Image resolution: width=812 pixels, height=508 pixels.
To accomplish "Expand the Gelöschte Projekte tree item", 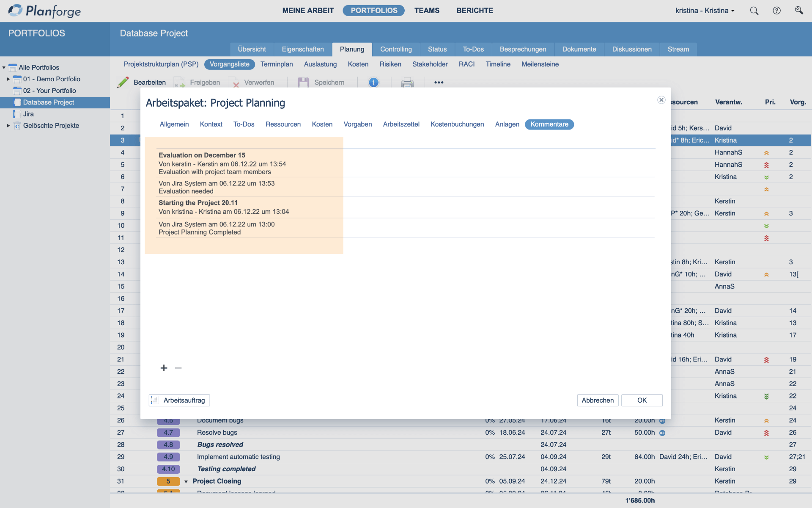I will [x=8, y=125].
